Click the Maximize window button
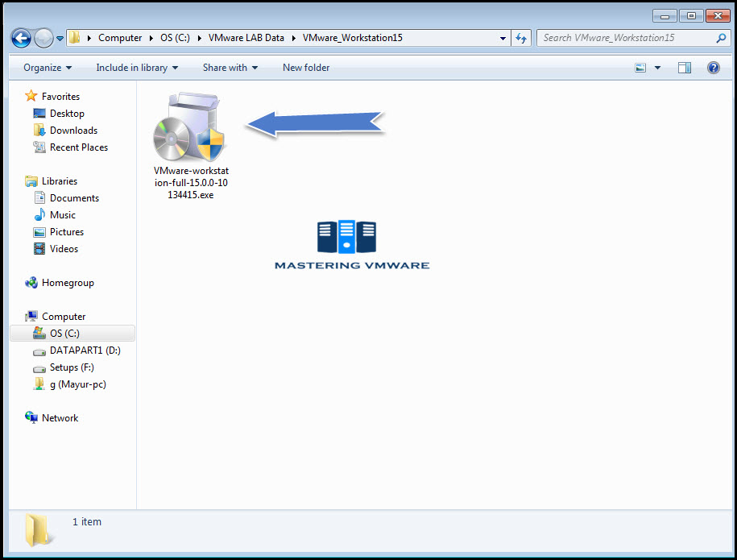This screenshot has height=560, width=737. (691, 16)
